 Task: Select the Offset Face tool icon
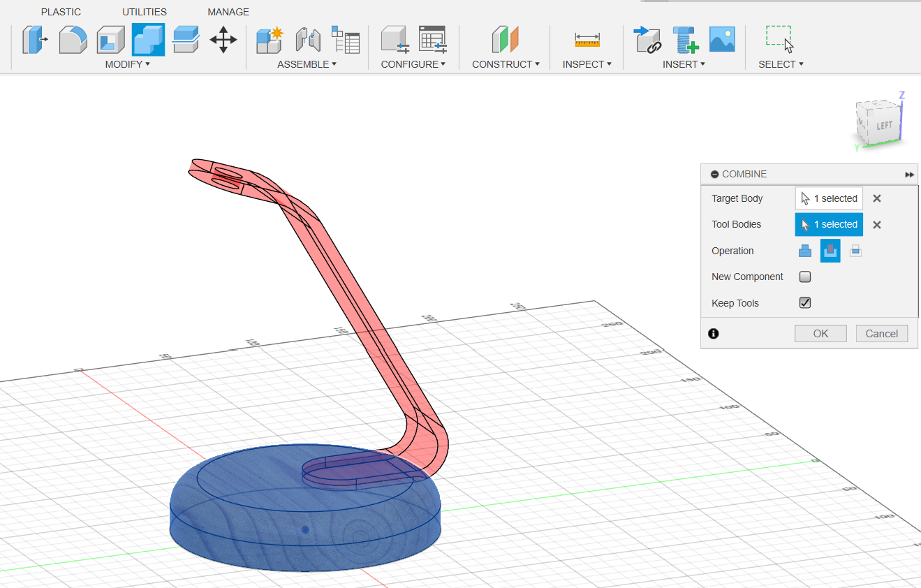tap(186, 40)
